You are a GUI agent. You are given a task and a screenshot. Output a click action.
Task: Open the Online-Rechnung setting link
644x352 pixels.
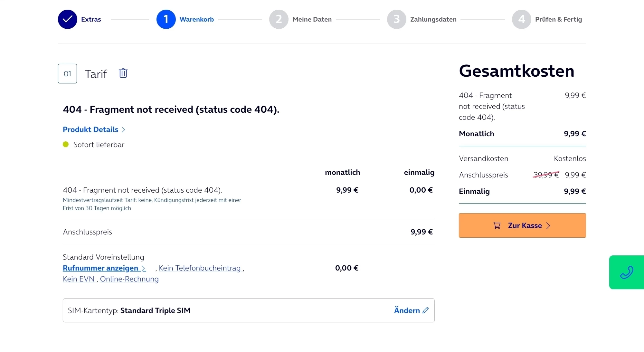point(129,279)
